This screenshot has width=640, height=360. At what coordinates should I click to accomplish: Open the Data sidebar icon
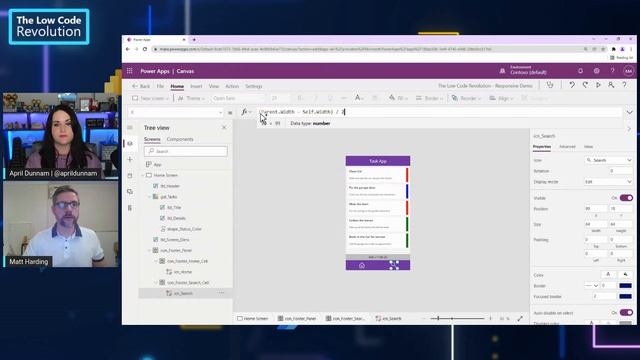coord(130,176)
